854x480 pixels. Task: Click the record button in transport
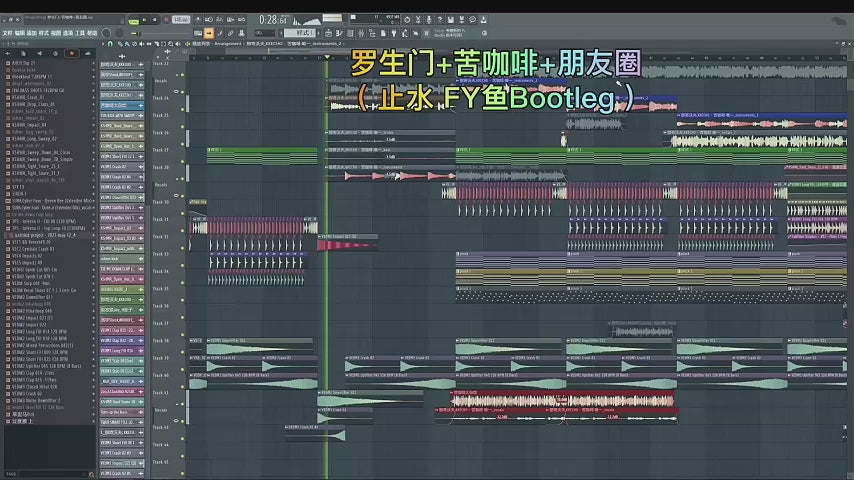[164, 19]
